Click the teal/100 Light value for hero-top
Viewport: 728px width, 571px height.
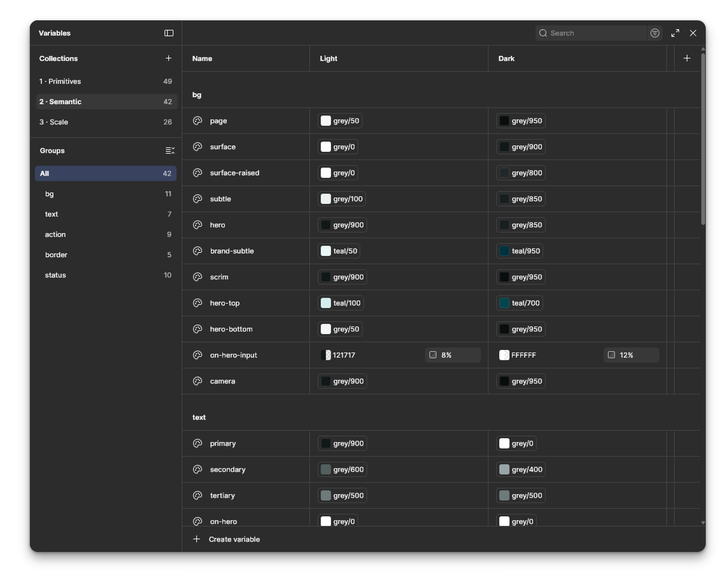[340, 303]
